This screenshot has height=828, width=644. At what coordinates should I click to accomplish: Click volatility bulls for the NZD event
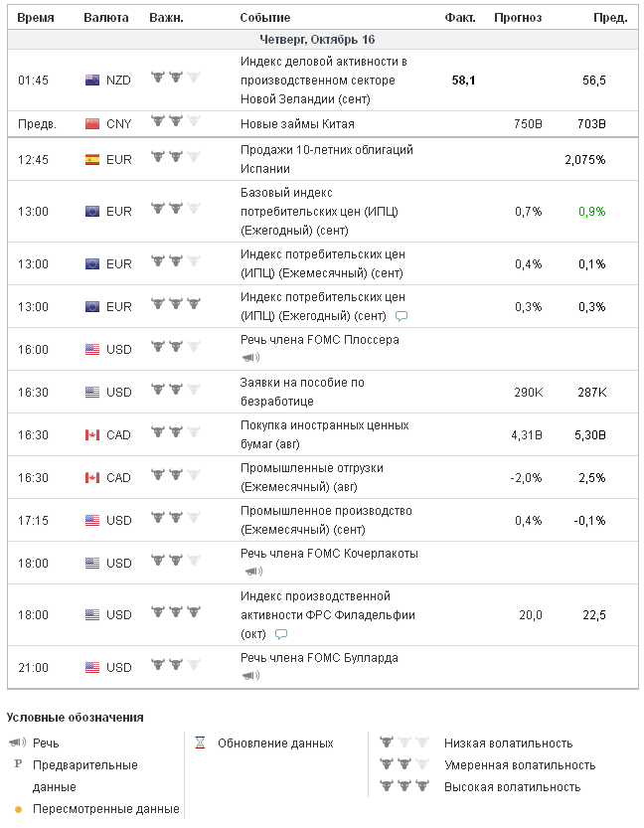[174, 77]
